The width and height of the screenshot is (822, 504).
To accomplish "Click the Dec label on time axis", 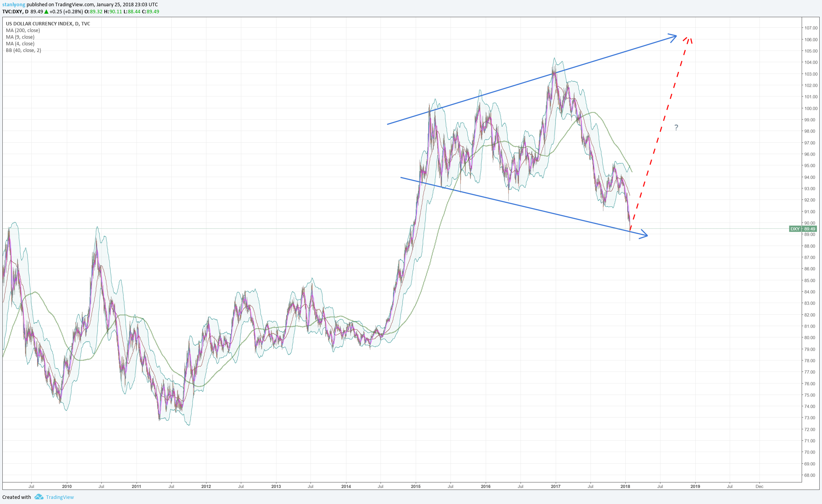I will 759,486.
